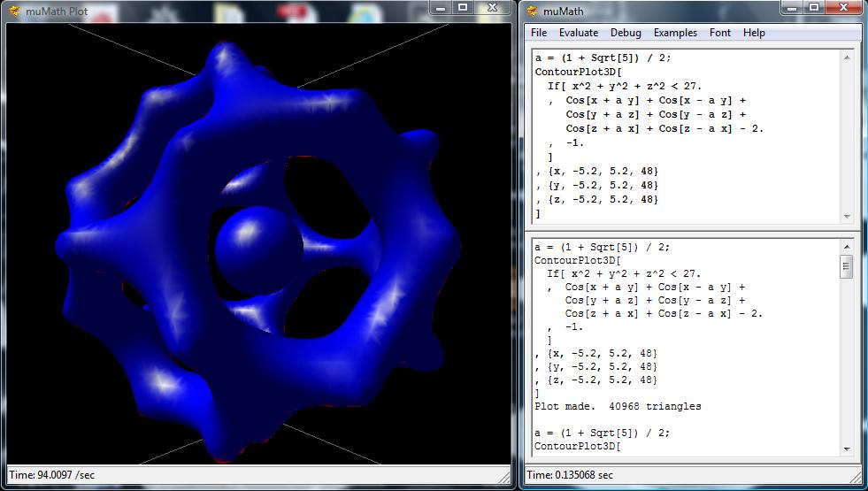The height and width of the screenshot is (491, 868).
Task: Open the Examples menu
Action: (675, 33)
